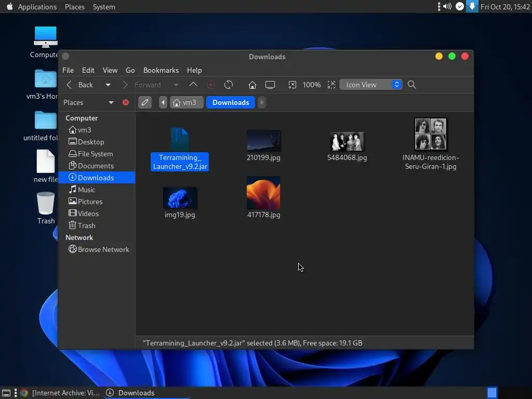This screenshot has height=399, width=532.
Task: Open the Edit menu
Action: [88, 70]
